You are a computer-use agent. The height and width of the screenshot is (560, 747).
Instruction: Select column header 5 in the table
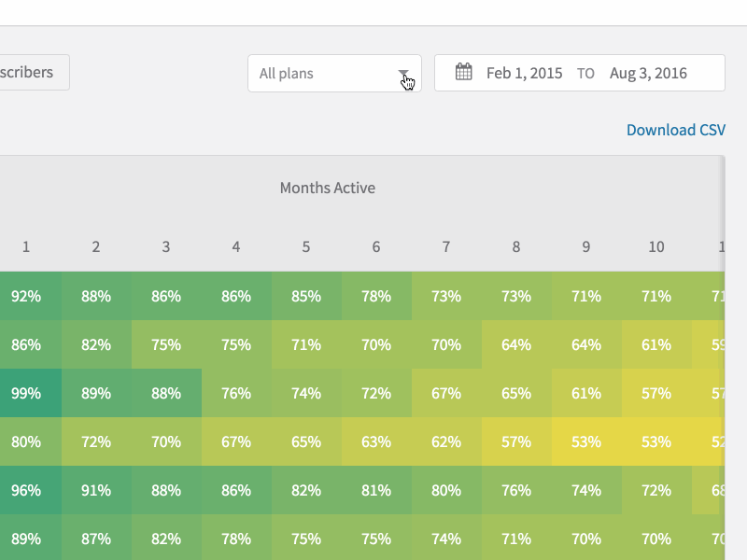click(305, 246)
